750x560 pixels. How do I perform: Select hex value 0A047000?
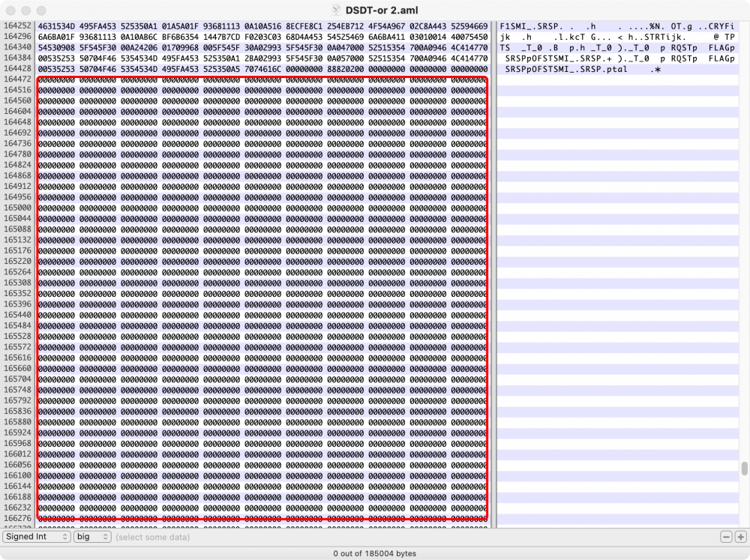345,48
